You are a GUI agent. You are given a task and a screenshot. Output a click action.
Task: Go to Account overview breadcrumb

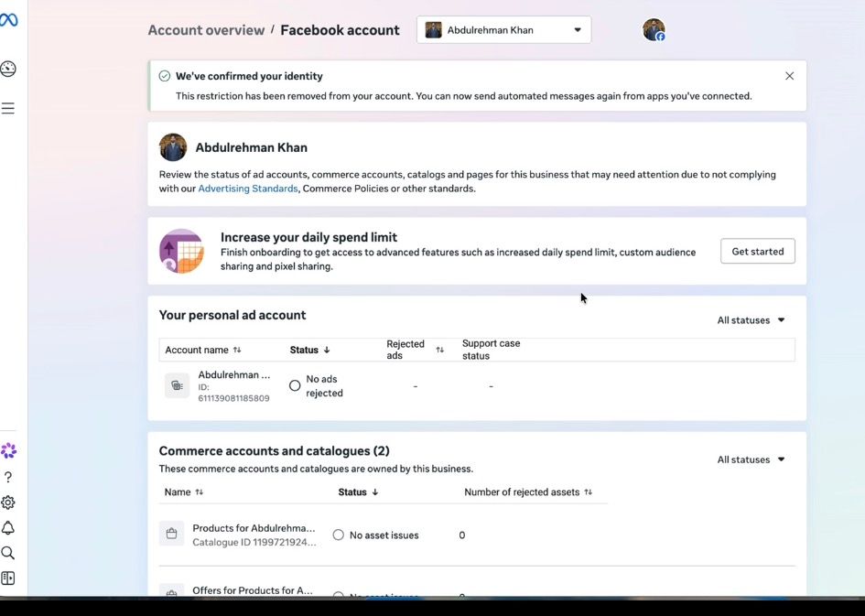point(206,30)
